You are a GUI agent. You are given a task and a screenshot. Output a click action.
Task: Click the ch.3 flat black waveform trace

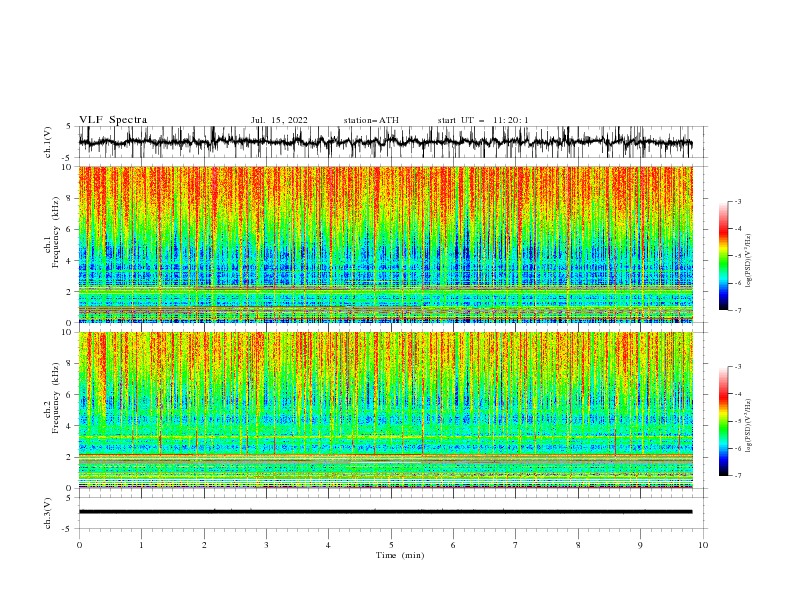click(385, 512)
